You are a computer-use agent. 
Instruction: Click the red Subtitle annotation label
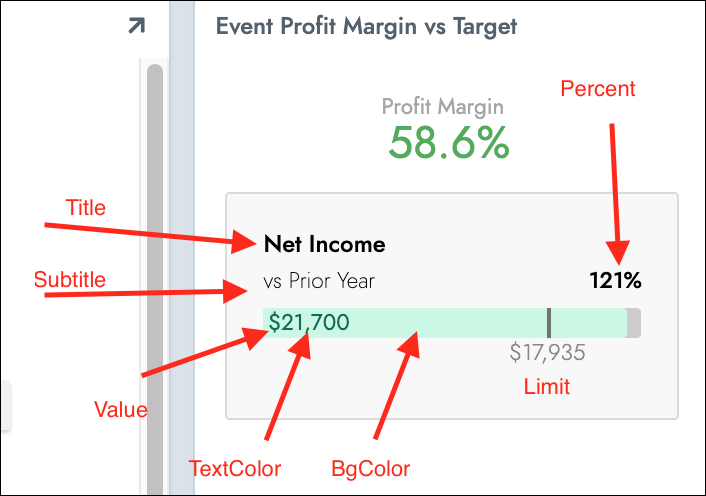pyautogui.click(x=70, y=279)
